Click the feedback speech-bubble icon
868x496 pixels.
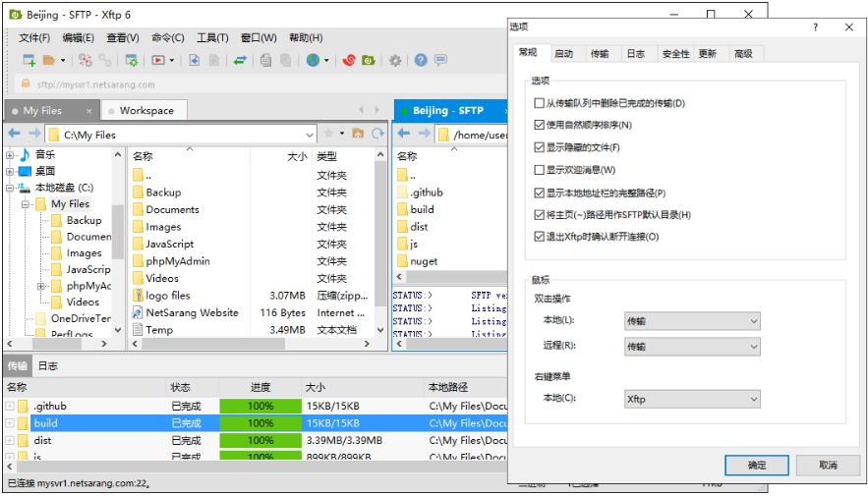[440, 60]
